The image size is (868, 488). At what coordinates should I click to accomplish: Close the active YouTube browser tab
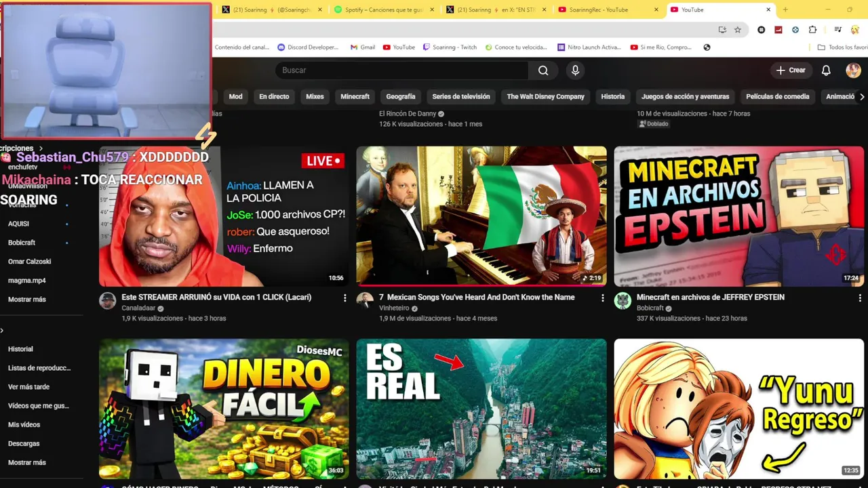768,9
